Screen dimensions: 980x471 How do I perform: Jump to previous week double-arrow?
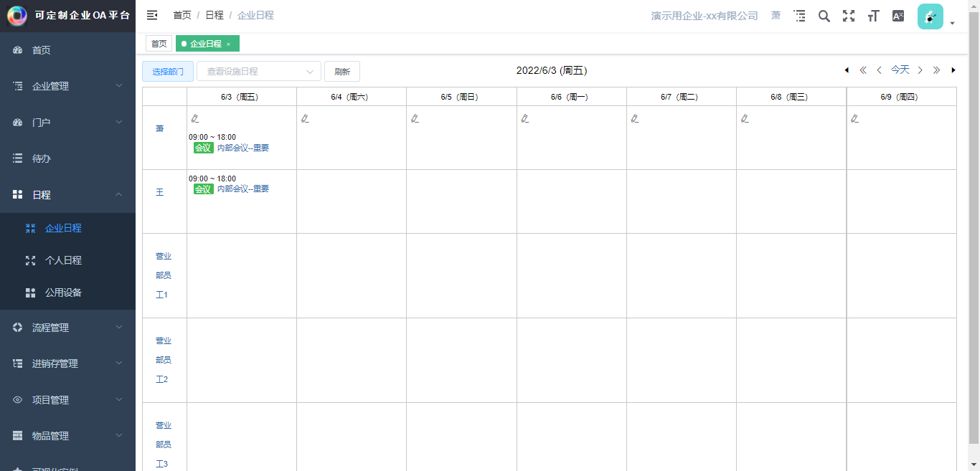(863, 70)
